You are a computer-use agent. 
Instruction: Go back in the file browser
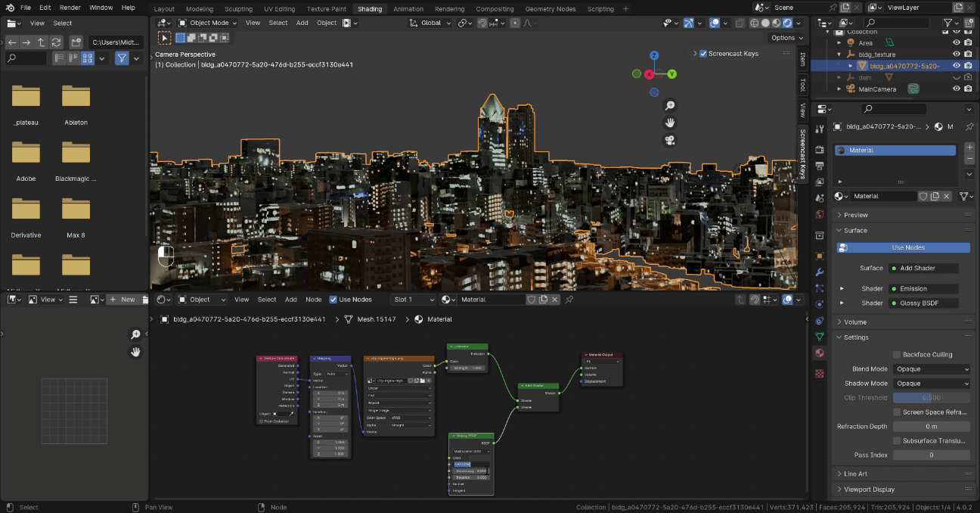point(11,42)
